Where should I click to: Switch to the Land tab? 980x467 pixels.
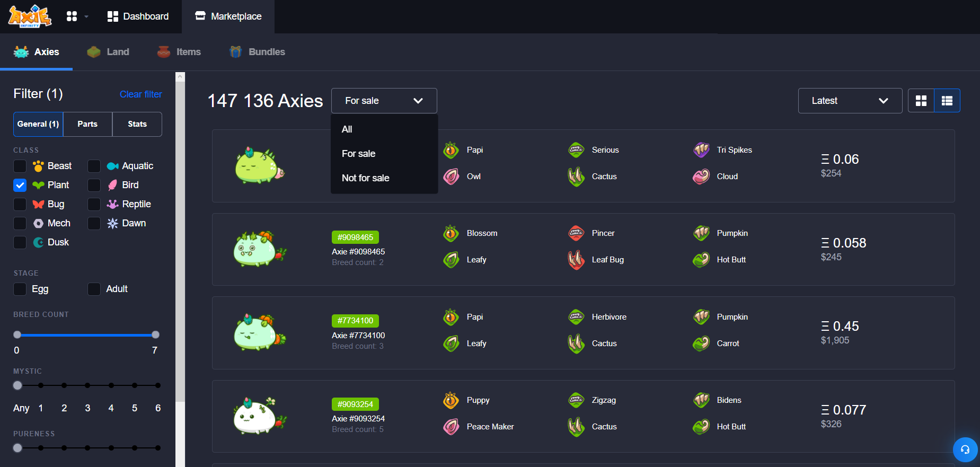click(108, 52)
